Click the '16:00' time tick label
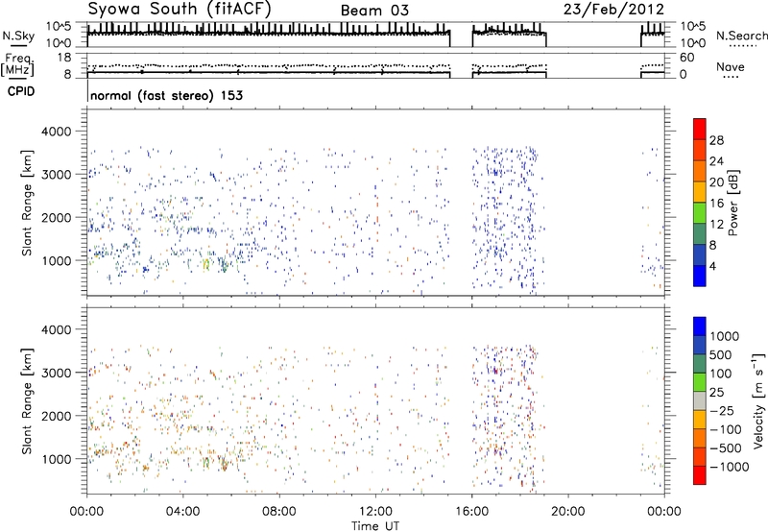 coord(471,512)
